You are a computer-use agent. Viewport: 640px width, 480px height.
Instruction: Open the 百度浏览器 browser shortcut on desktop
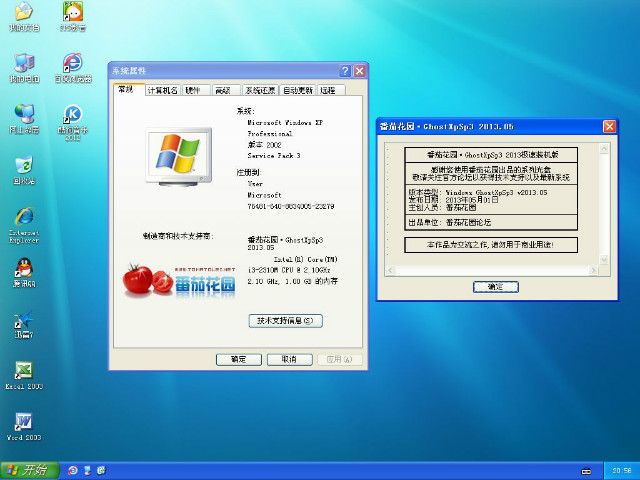coord(73,68)
